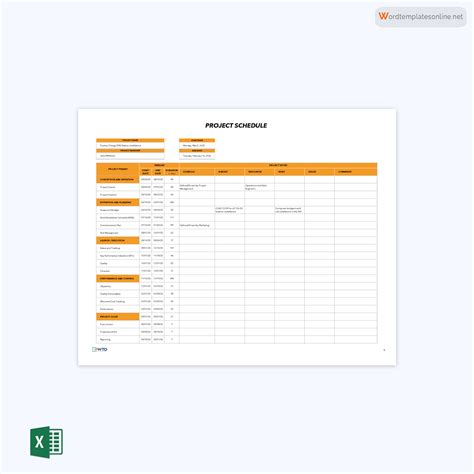Open the Wordtemplatesonline.net logo link
The width and height of the screenshot is (474, 474).
click(x=421, y=16)
